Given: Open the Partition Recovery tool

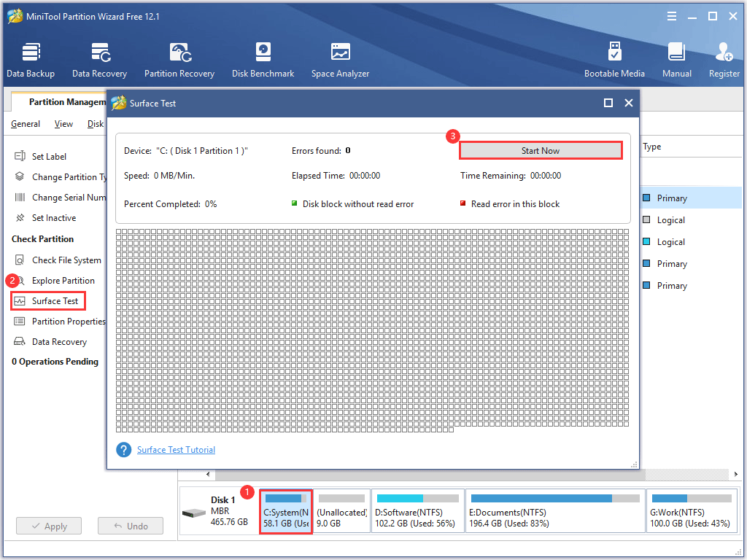Looking at the screenshot, I should (x=179, y=60).
